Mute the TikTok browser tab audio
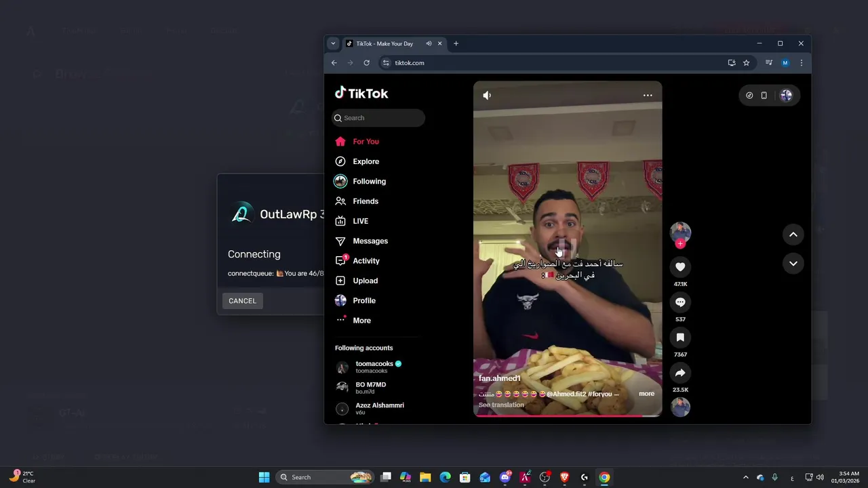This screenshot has height=488, width=868. [x=429, y=43]
